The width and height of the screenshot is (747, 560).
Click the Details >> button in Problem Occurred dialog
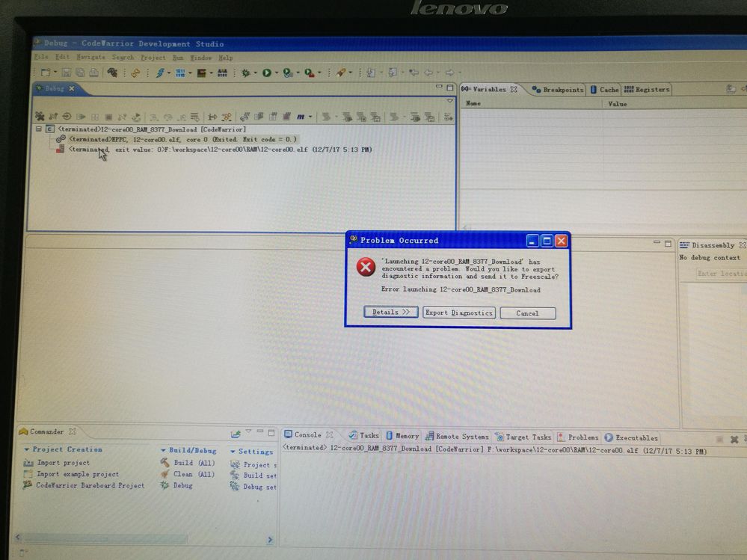(x=390, y=312)
